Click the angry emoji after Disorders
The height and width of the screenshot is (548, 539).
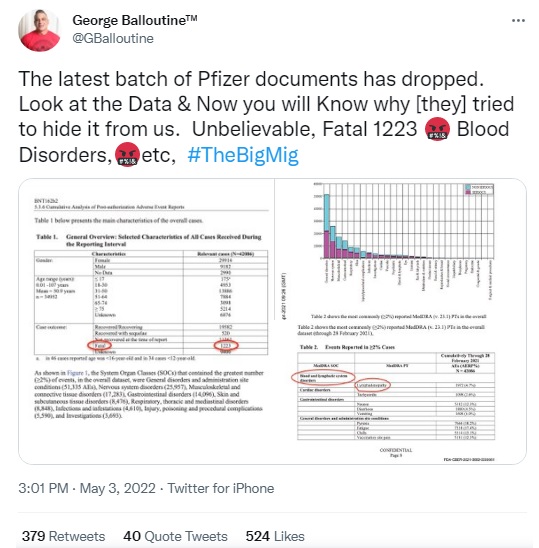coord(127,154)
